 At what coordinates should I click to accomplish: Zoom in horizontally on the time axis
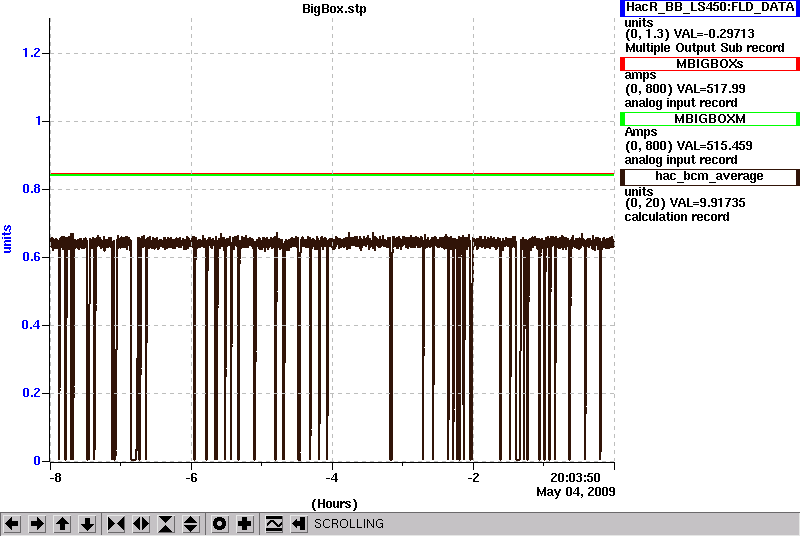point(116,524)
